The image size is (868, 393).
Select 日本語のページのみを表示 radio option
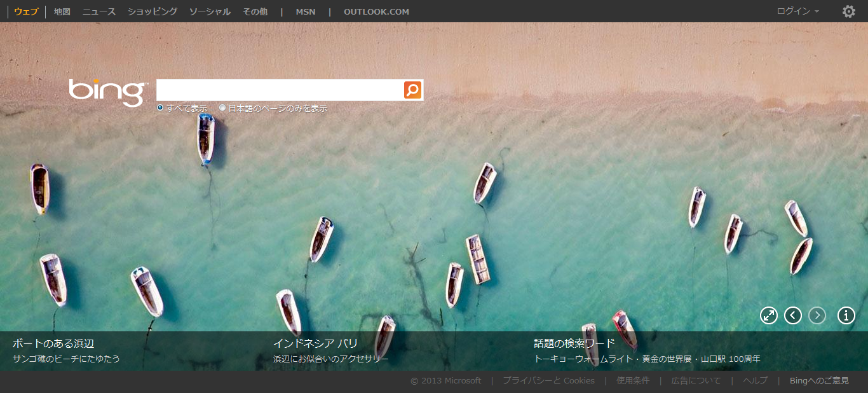coord(222,108)
